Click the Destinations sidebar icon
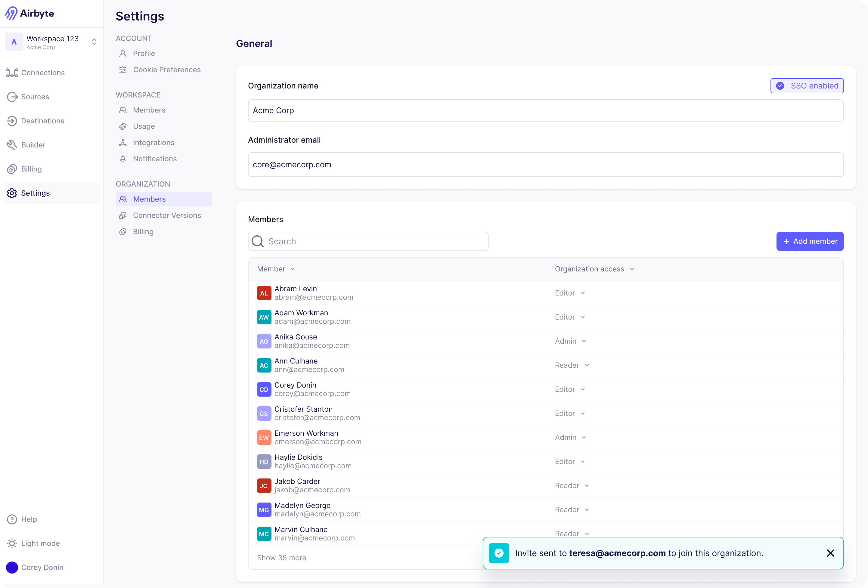Image resolution: width=868 pixels, height=588 pixels. [12, 121]
